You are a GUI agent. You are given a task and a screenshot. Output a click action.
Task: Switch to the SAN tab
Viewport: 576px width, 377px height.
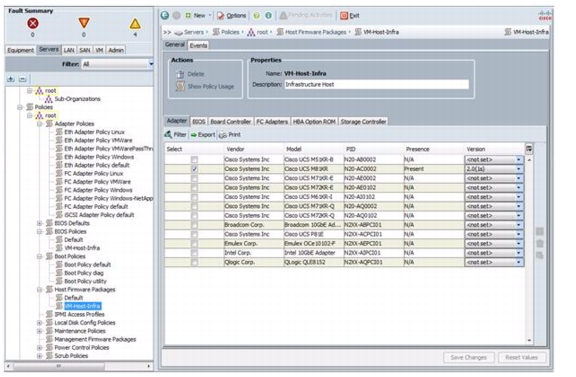[85, 50]
